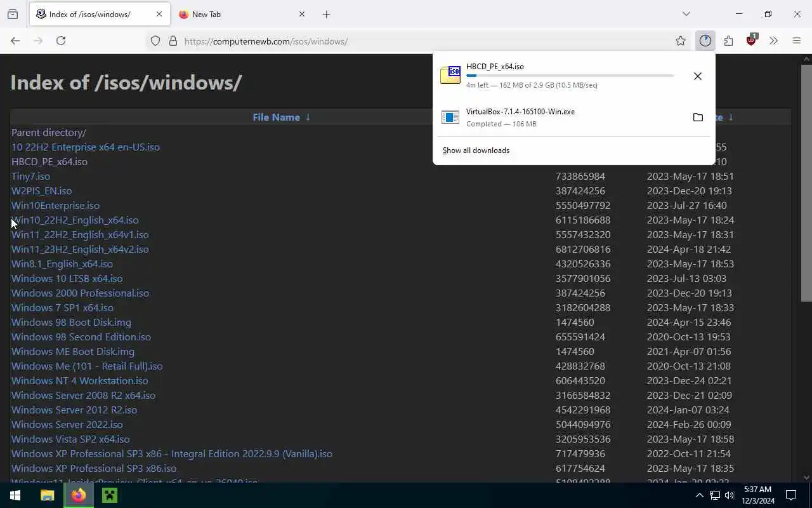Viewport: 812px width, 508px height.
Task: Download Windows XP Integral Edition 2022.9.9 iso
Action: point(172,453)
